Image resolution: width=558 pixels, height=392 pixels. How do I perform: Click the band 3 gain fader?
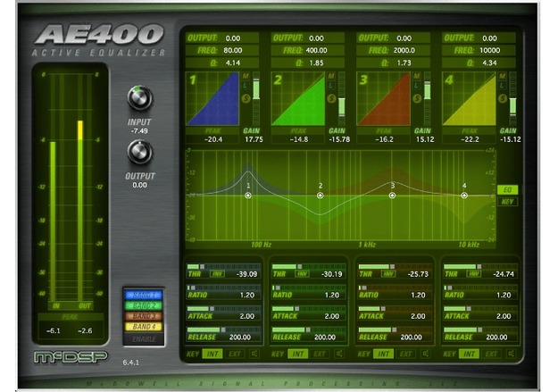[x=428, y=99]
